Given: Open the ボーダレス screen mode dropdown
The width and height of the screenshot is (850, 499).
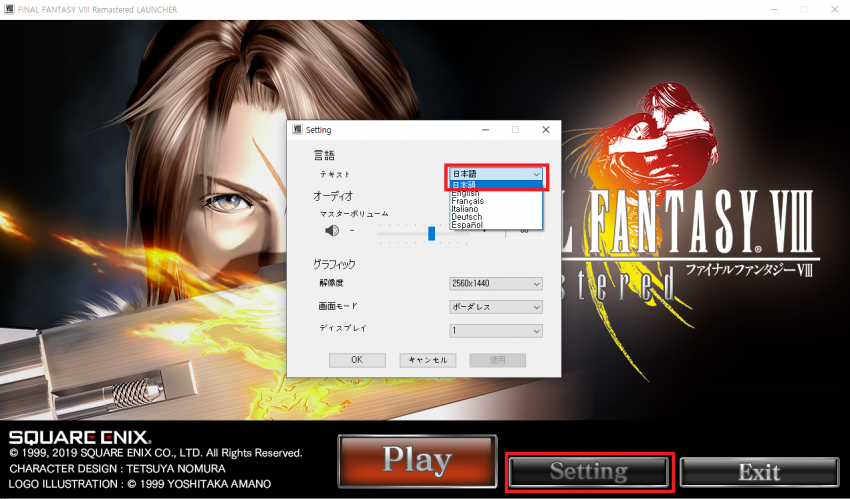Looking at the screenshot, I should (495, 307).
